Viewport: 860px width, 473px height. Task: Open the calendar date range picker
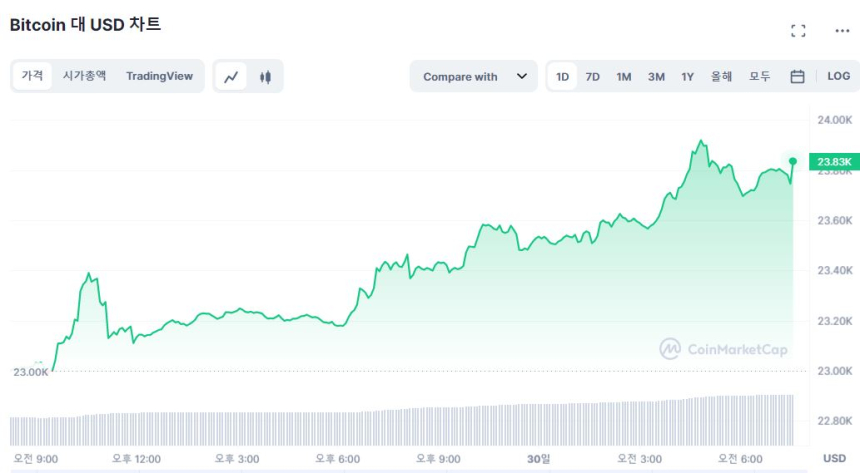(x=797, y=76)
